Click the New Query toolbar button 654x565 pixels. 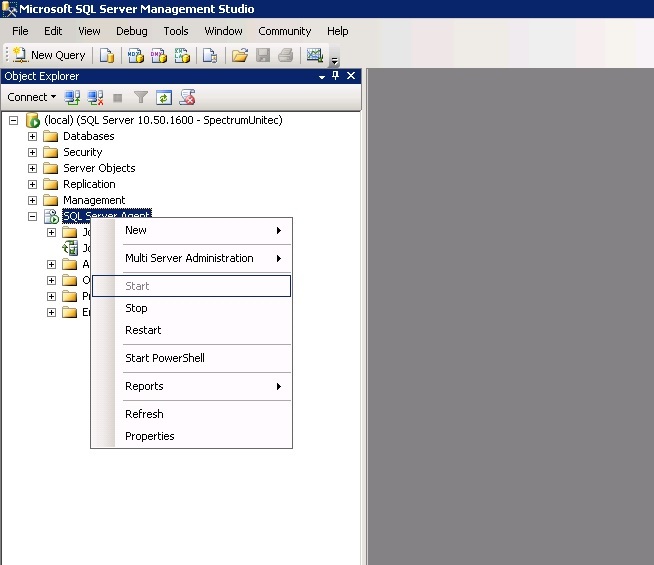(x=49, y=55)
